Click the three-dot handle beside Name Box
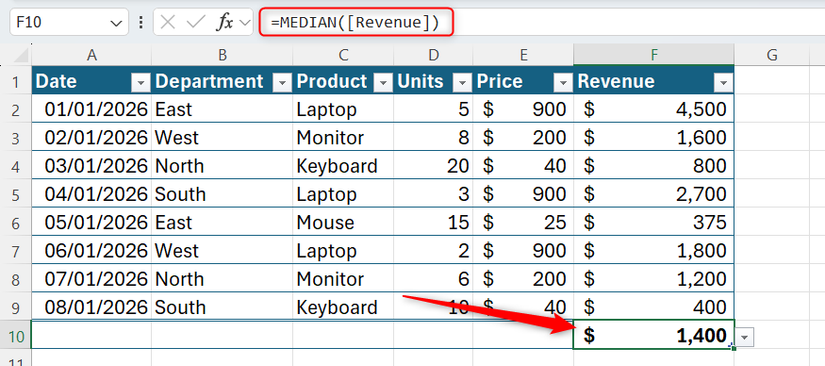Screen dimensions: 825x366 (140, 23)
